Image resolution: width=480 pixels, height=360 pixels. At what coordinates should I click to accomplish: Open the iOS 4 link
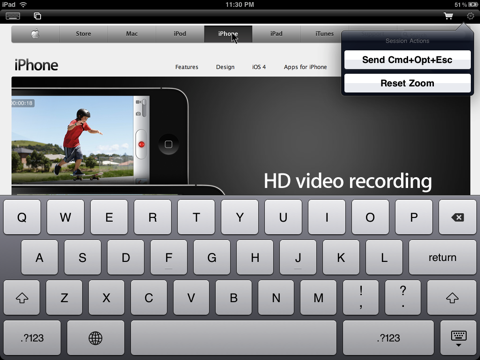[259, 67]
